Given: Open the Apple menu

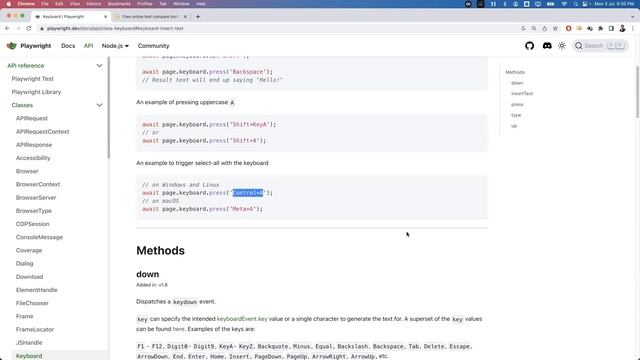Looking at the screenshot, I should [x=9, y=4].
